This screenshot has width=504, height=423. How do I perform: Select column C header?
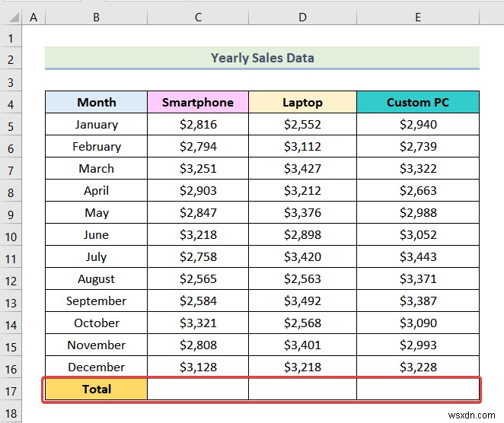coord(198,16)
